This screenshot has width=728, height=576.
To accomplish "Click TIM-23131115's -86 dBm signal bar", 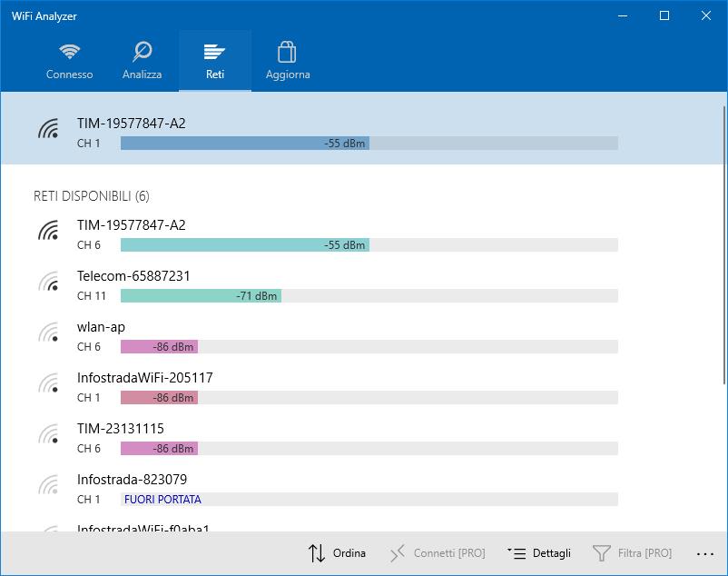I will click(159, 448).
